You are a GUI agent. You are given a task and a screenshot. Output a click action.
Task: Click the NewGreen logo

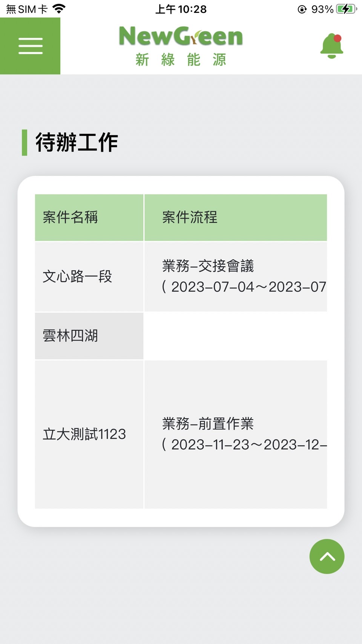coord(181,37)
